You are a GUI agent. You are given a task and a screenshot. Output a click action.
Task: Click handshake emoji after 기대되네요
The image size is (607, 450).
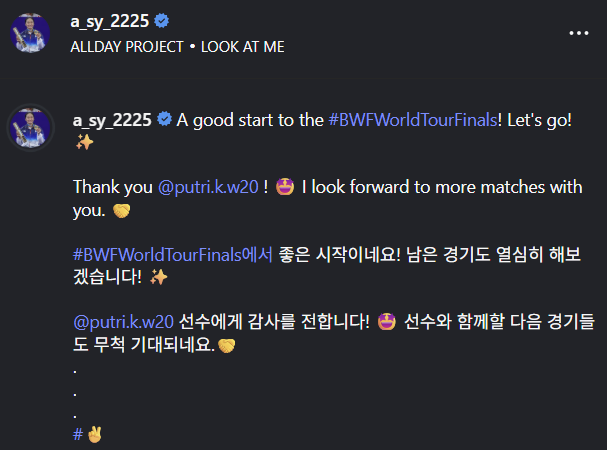tap(226, 345)
